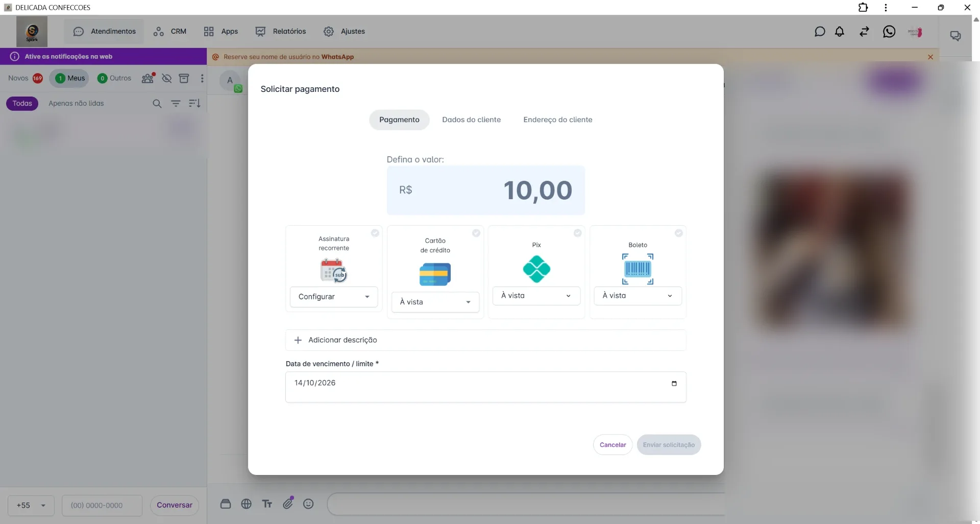Select the Pix payment check circle
Viewport: 980px width, 524px height.
[x=577, y=233]
